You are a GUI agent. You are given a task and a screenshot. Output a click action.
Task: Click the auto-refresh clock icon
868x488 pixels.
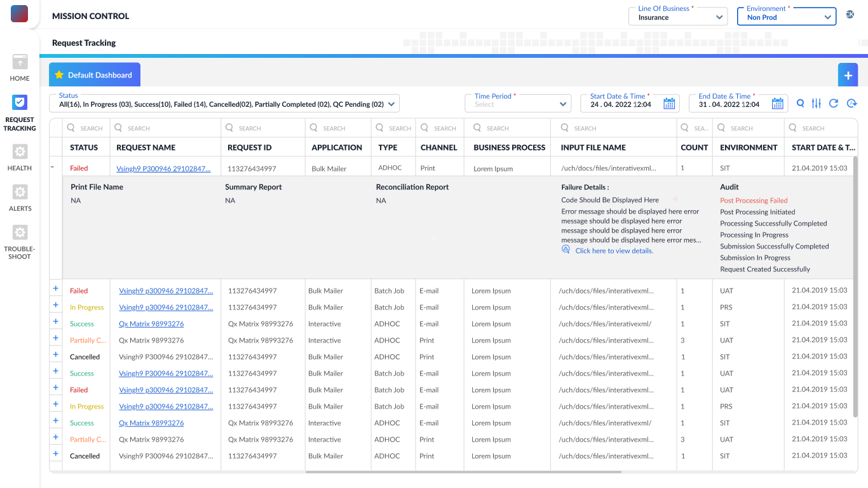(x=851, y=104)
